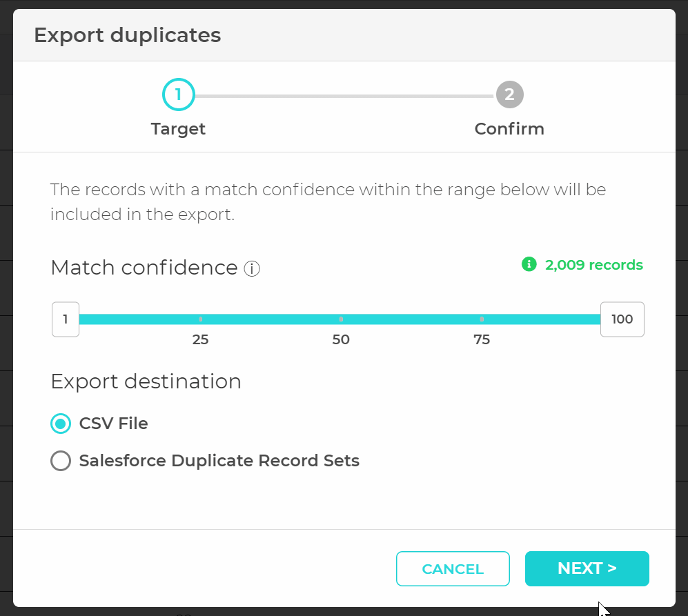
Task: Click the slider tick at 50
Action: [341, 319]
